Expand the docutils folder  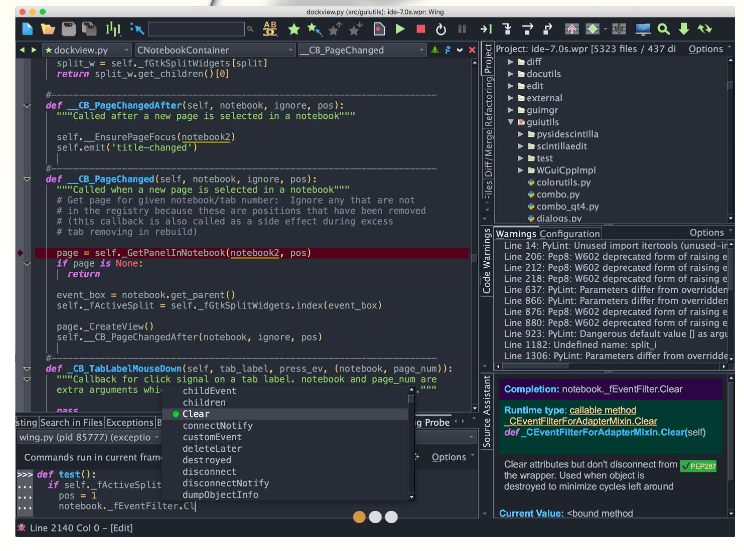click(511, 74)
